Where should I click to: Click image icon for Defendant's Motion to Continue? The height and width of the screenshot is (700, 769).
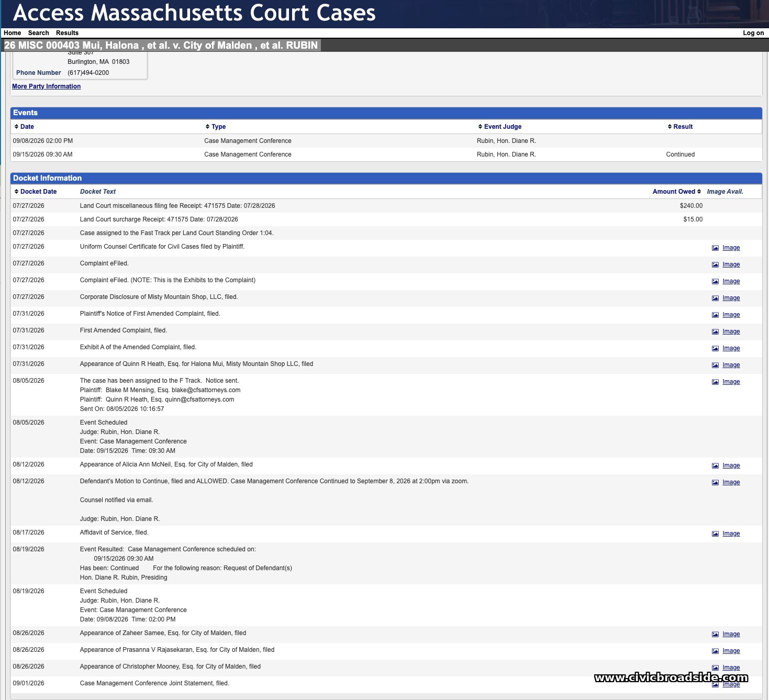coord(715,483)
